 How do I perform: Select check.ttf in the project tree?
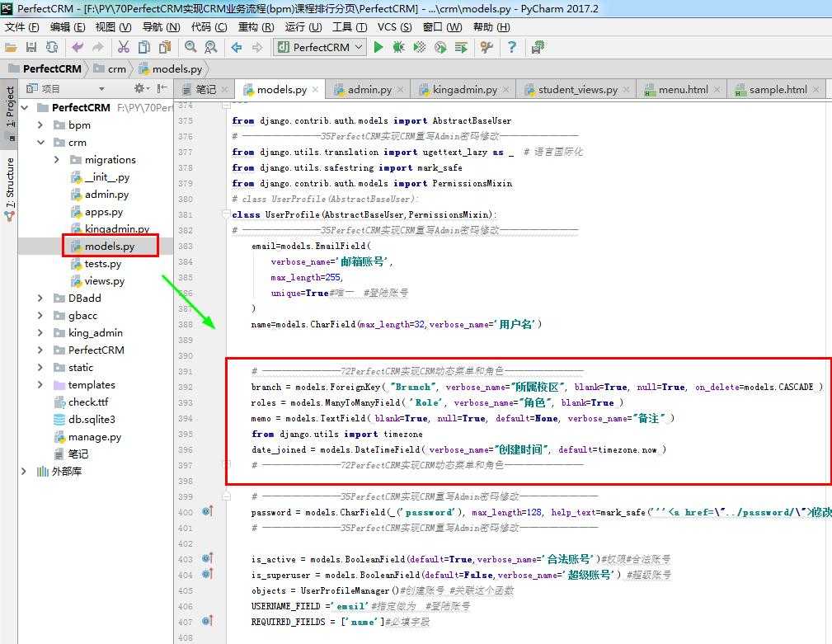[x=88, y=402]
